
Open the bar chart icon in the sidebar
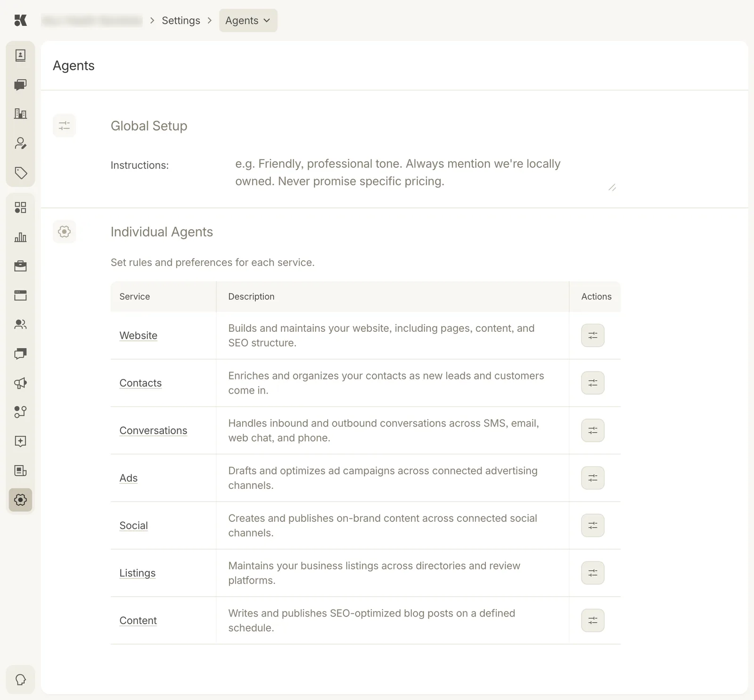pos(20,237)
